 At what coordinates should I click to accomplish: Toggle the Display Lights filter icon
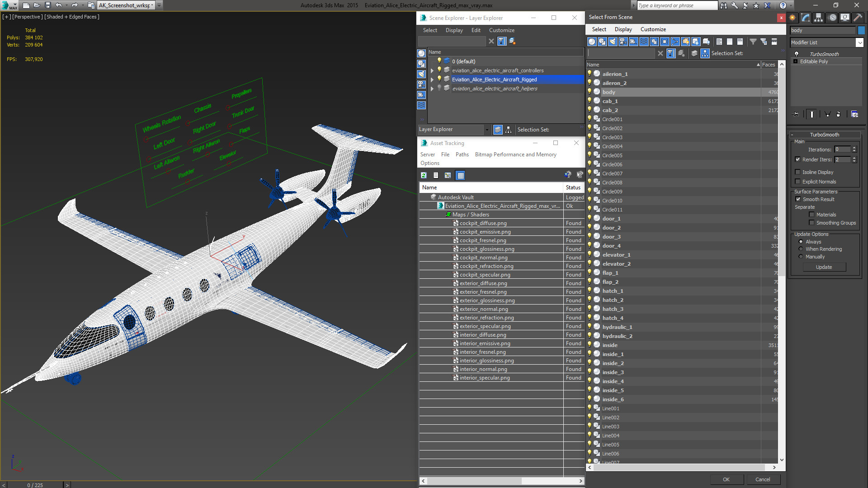pyautogui.click(x=613, y=42)
